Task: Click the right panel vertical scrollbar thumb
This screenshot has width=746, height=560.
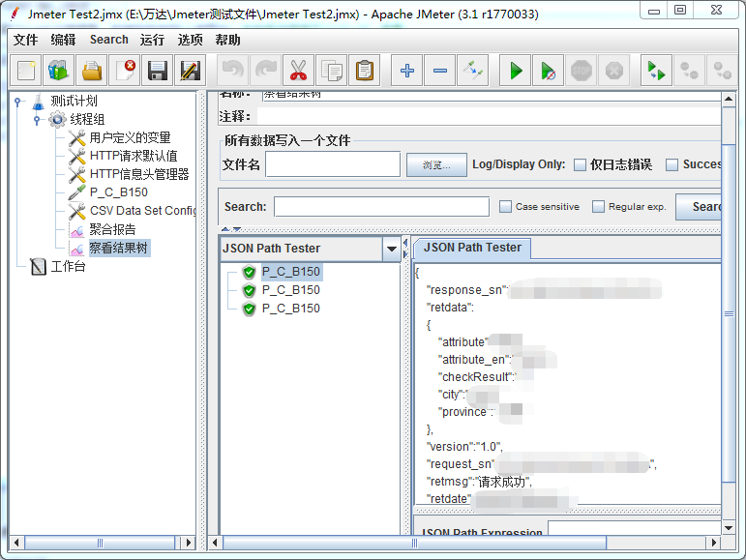Action: point(729,313)
